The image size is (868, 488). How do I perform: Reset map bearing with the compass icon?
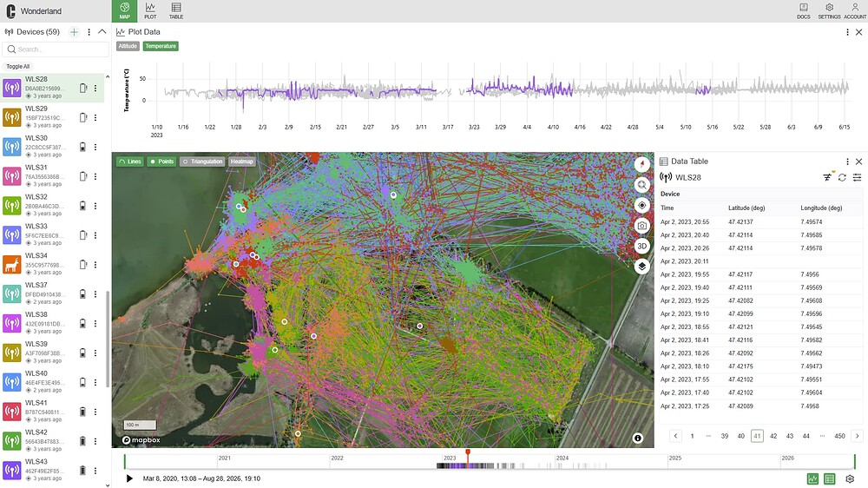point(641,164)
